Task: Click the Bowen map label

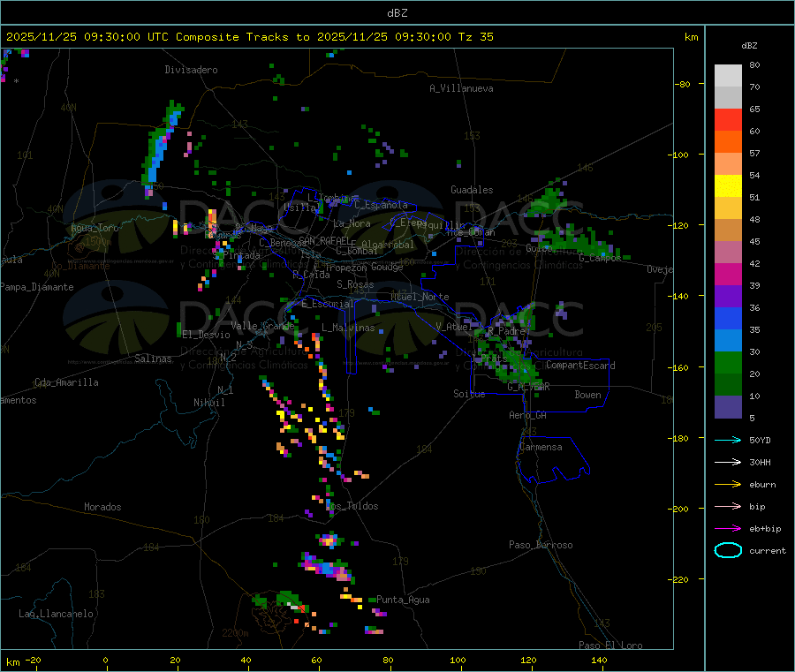Action: pos(587,395)
